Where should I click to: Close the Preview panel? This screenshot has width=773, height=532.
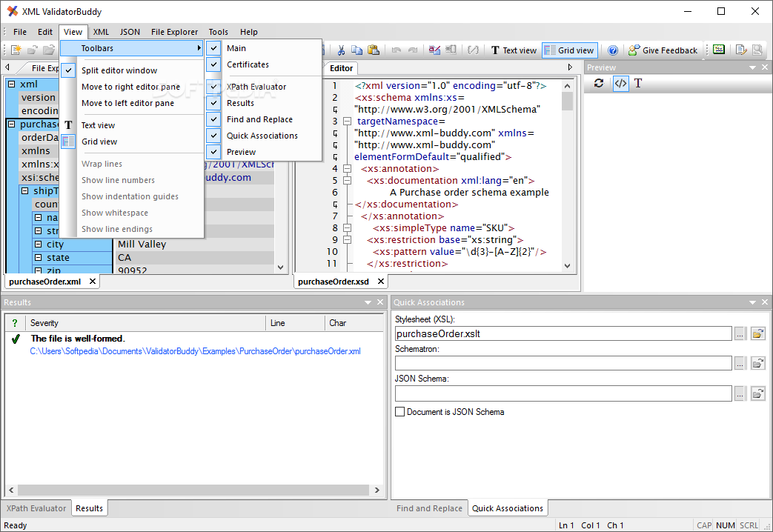tap(765, 67)
